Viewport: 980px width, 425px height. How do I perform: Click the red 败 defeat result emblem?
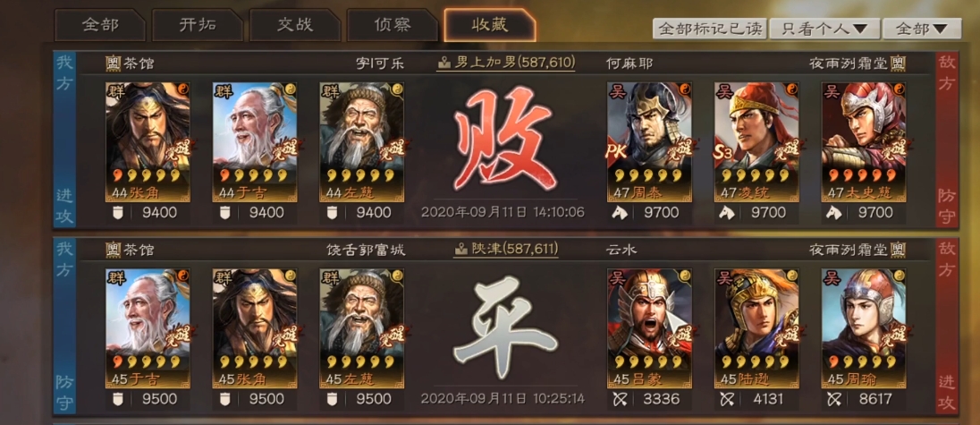click(x=503, y=138)
